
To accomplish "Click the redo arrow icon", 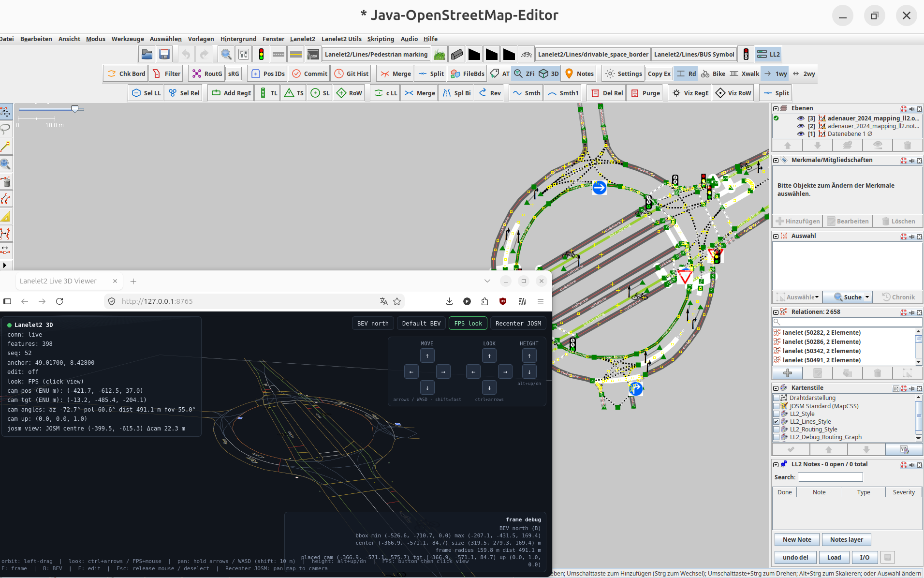I will [x=204, y=54].
